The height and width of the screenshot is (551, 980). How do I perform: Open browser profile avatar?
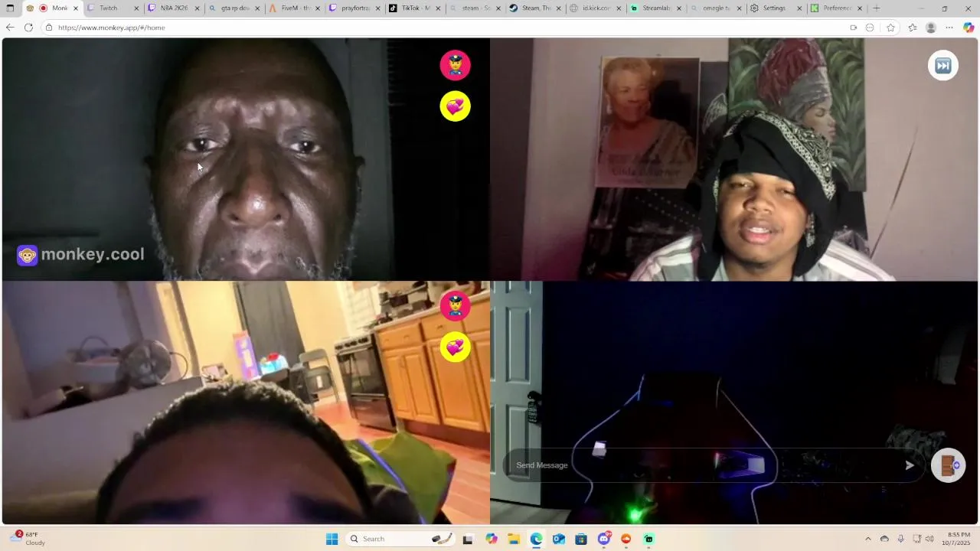coord(931,28)
